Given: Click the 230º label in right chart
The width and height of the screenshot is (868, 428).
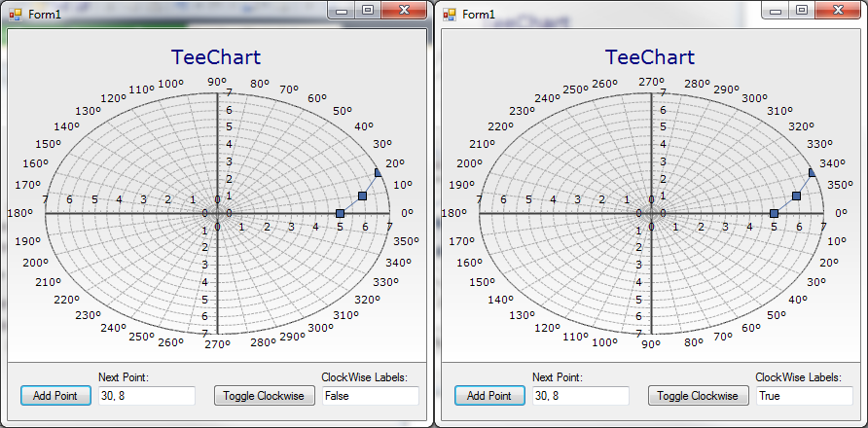Looking at the screenshot, I should (524, 111).
